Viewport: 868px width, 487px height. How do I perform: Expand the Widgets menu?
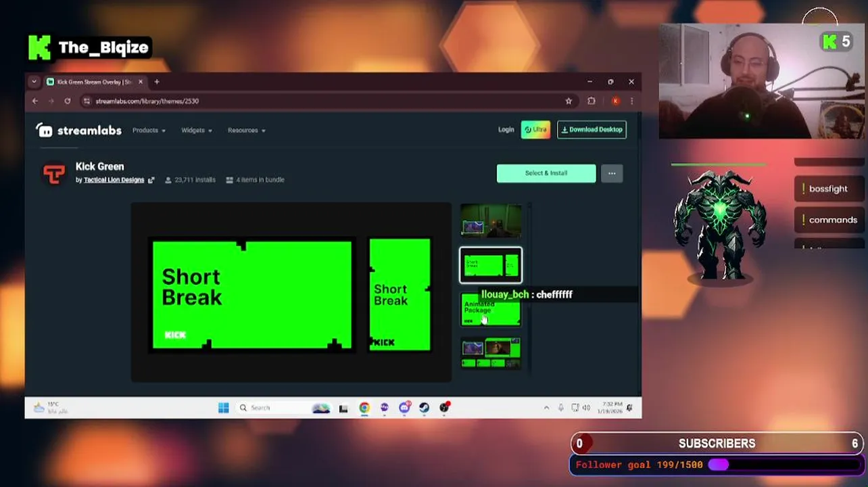197,131
